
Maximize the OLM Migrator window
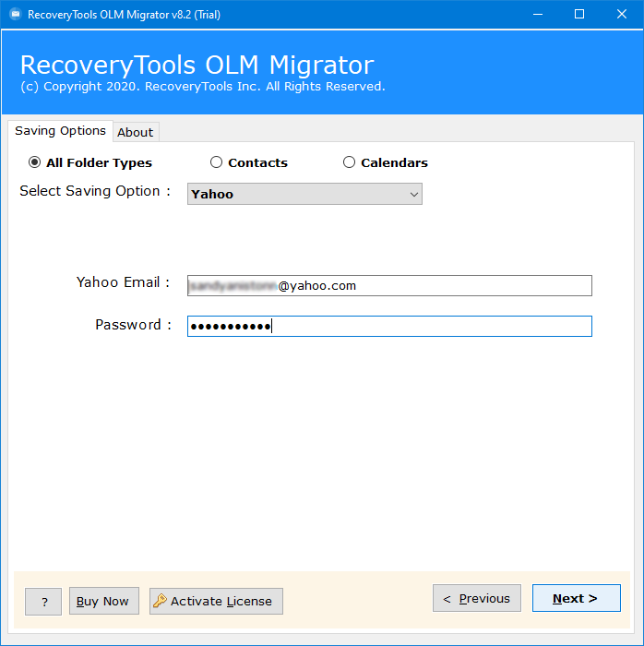click(579, 15)
